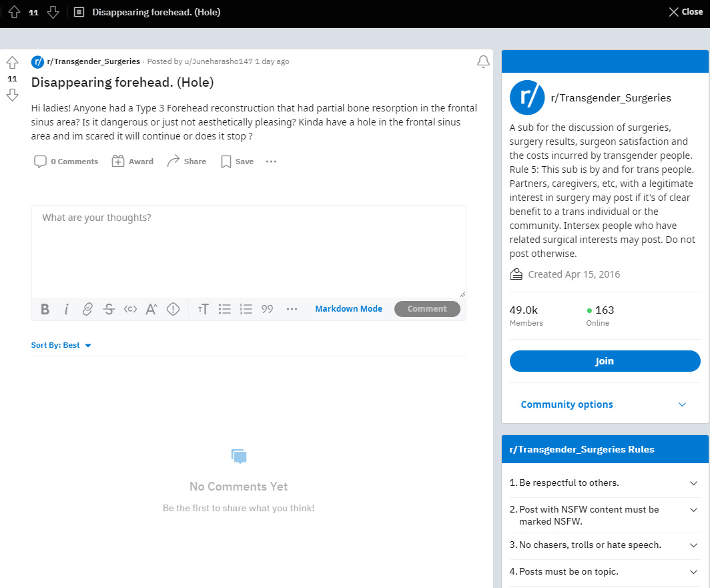Viewport: 710px width, 588px height.
Task: Insert a numbered list
Action: pos(246,309)
